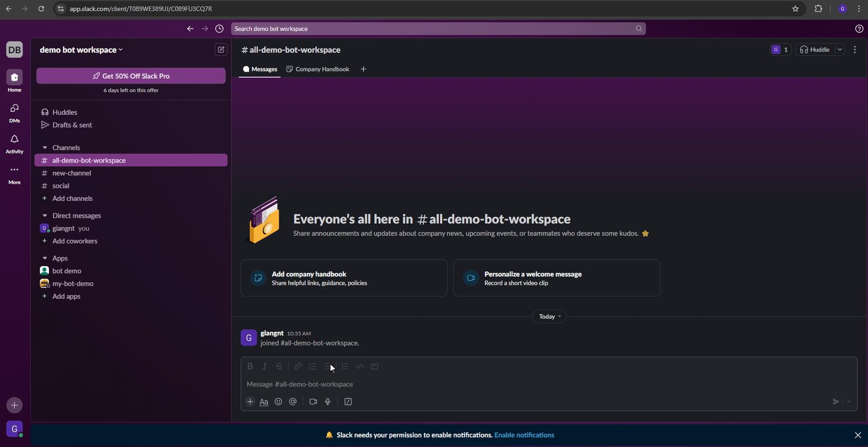Image resolution: width=868 pixels, height=447 pixels.
Task: Click the Search demo bot workspace field
Action: click(x=438, y=29)
